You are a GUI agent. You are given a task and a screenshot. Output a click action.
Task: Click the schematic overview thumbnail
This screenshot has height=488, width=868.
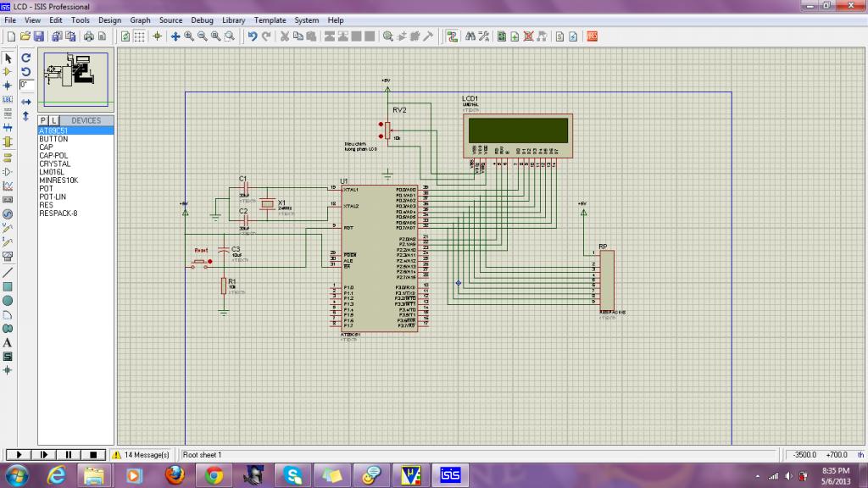click(75, 78)
